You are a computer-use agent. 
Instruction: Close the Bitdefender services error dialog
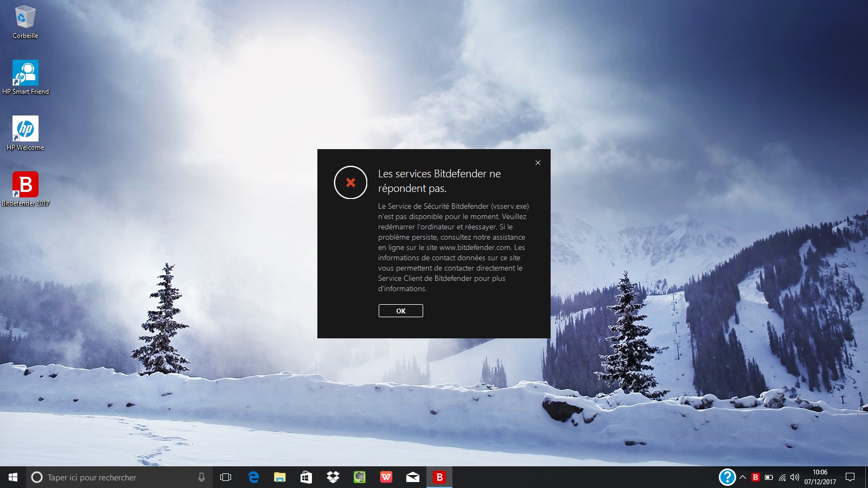[x=538, y=163]
